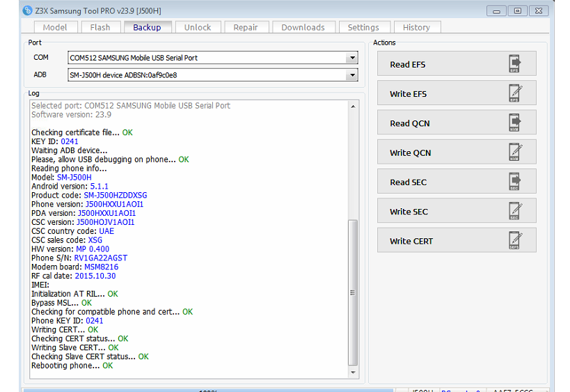Click CSC version J500HOJV1AOI1 value
The height and width of the screenshot is (392, 570).
tap(105, 222)
